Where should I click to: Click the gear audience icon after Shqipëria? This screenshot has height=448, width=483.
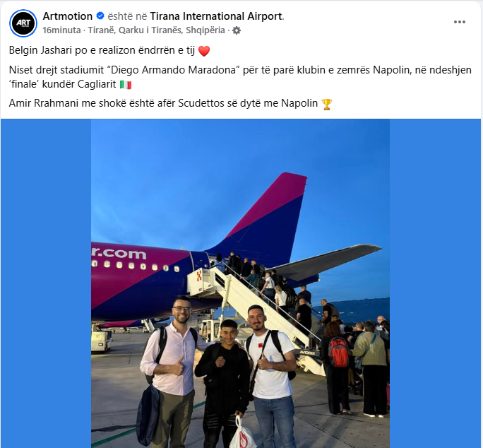click(237, 30)
